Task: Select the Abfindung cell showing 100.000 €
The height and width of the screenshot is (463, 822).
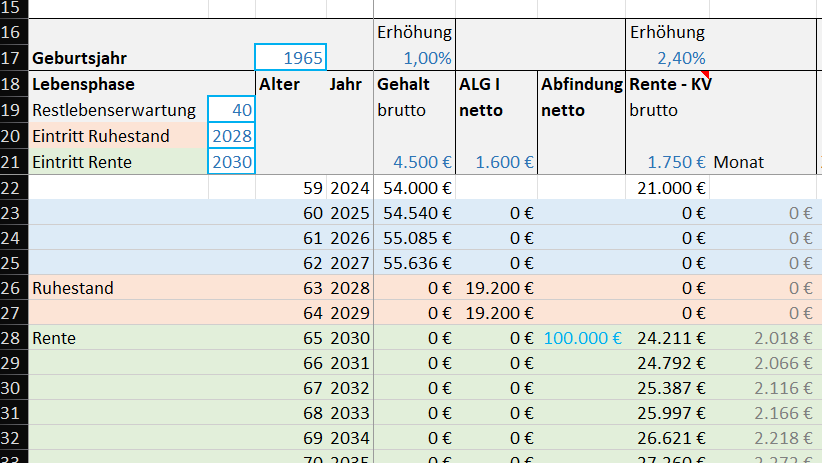Action: click(581, 338)
